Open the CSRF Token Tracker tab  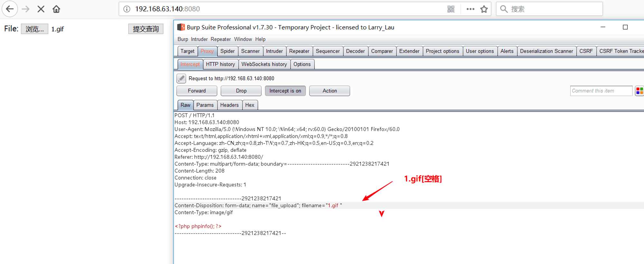pos(620,51)
